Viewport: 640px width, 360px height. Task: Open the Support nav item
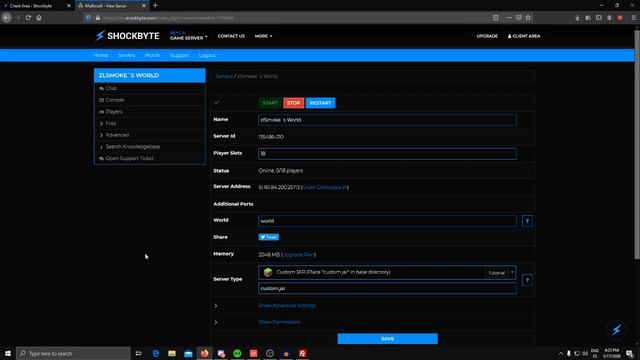179,55
